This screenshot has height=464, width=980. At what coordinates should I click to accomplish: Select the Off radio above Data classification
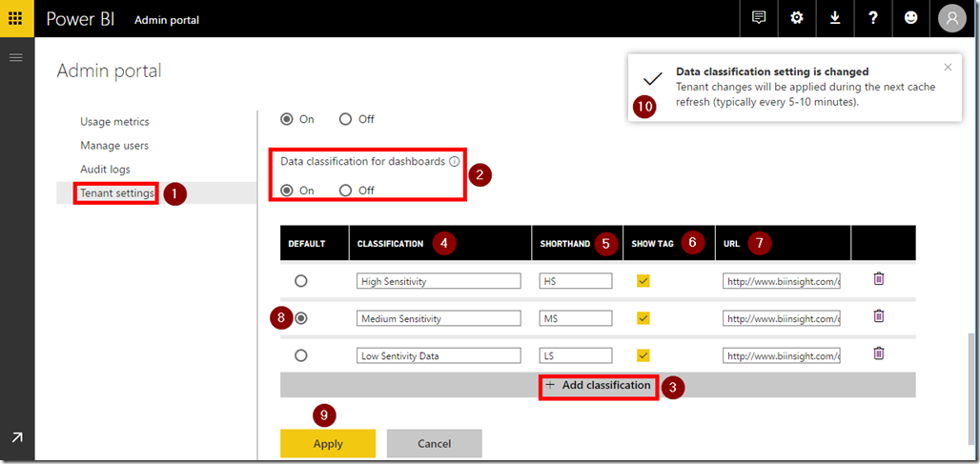pyautogui.click(x=346, y=119)
